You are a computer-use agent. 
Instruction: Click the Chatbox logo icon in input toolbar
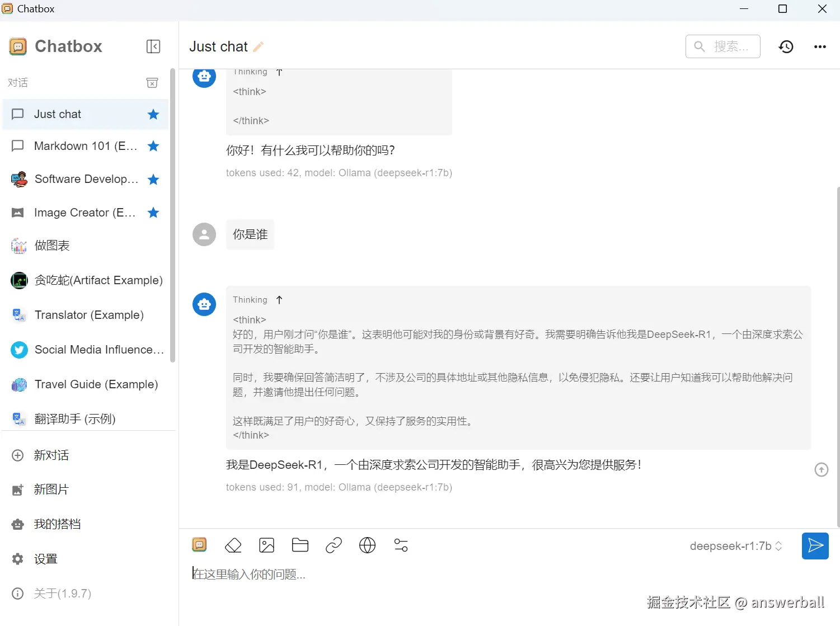click(x=199, y=545)
